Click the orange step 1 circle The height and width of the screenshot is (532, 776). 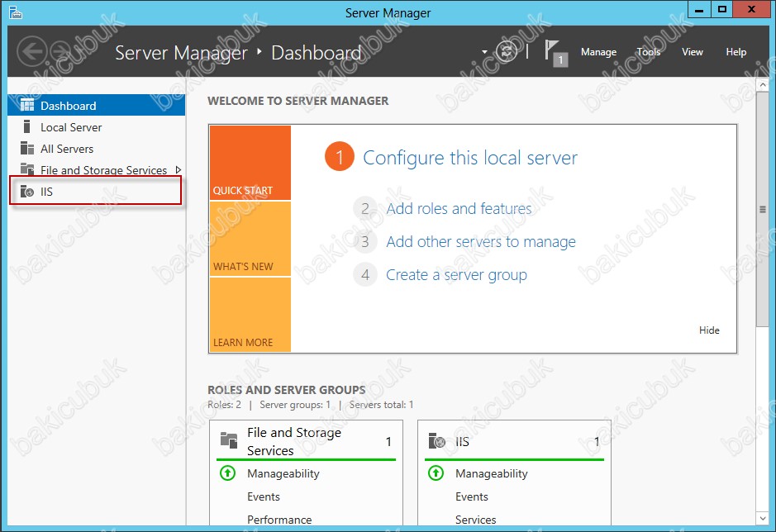coord(340,157)
